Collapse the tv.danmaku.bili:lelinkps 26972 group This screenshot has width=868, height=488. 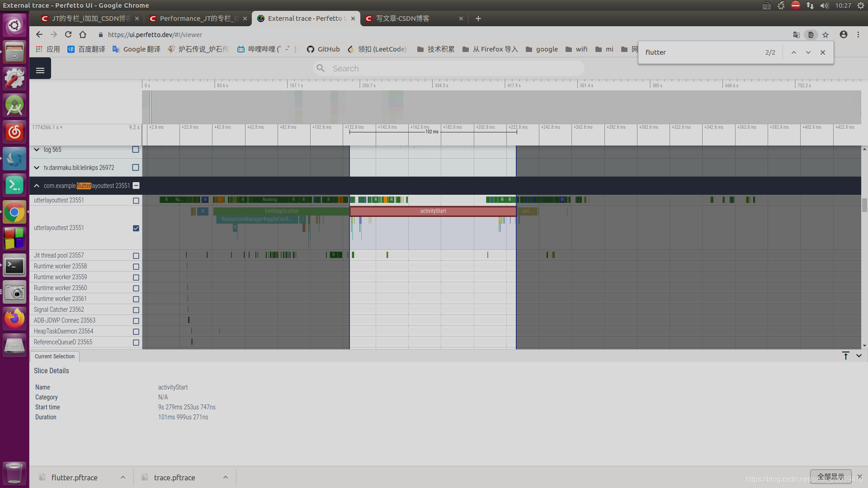point(37,168)
